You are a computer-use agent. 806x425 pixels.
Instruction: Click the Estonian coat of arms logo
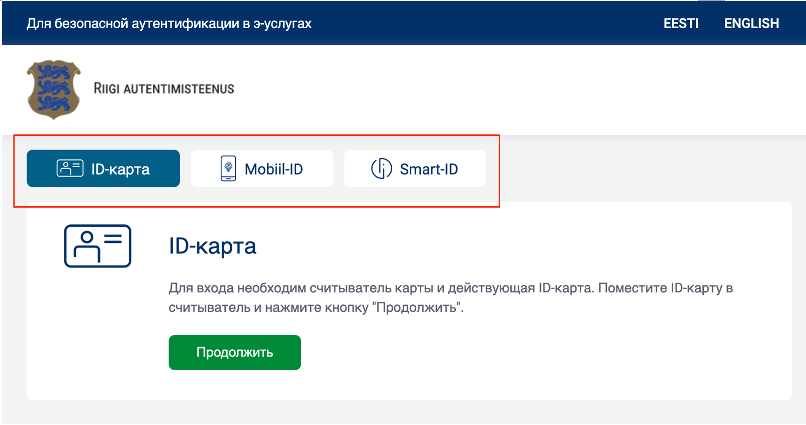54,89
